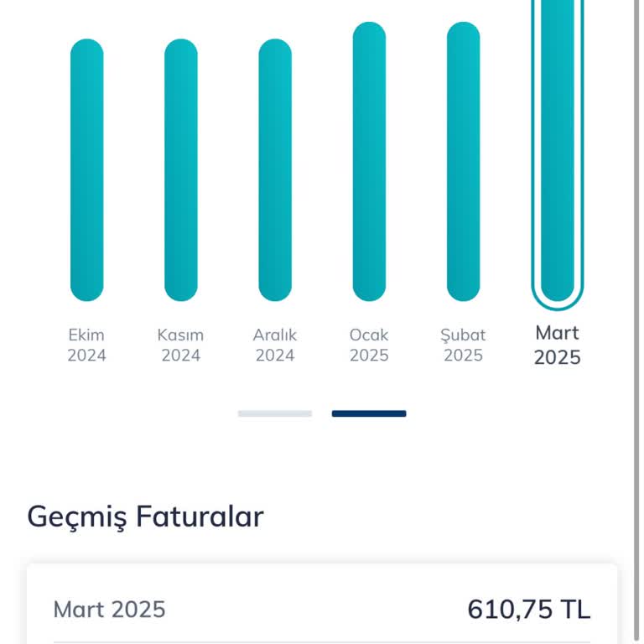This screenshot has width=644, height=644.
Task: Click the Ocak 2025 axis label
Action: click(x=369, y=345)
